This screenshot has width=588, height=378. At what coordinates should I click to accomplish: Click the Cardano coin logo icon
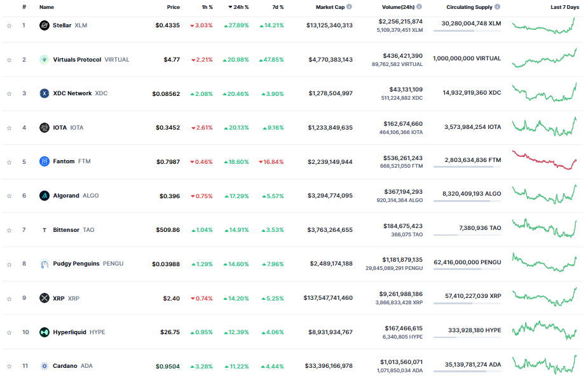point(44,366)
